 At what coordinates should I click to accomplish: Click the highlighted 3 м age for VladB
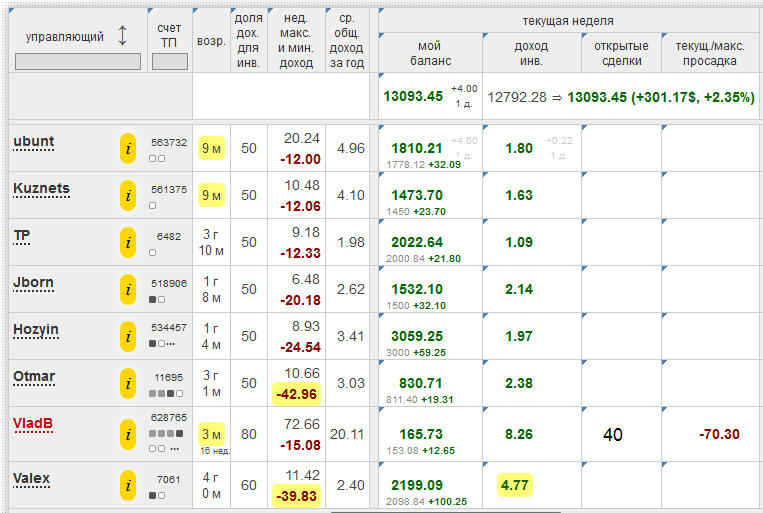tap(211, 434)
